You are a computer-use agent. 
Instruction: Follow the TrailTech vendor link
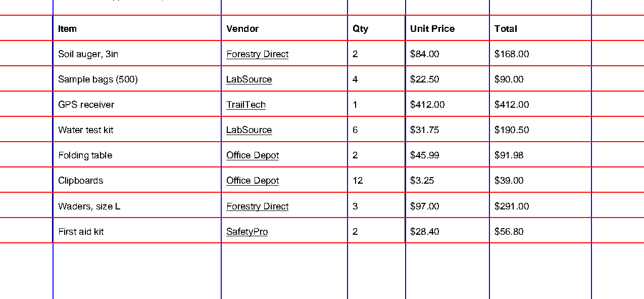click(x=246, y=105)
